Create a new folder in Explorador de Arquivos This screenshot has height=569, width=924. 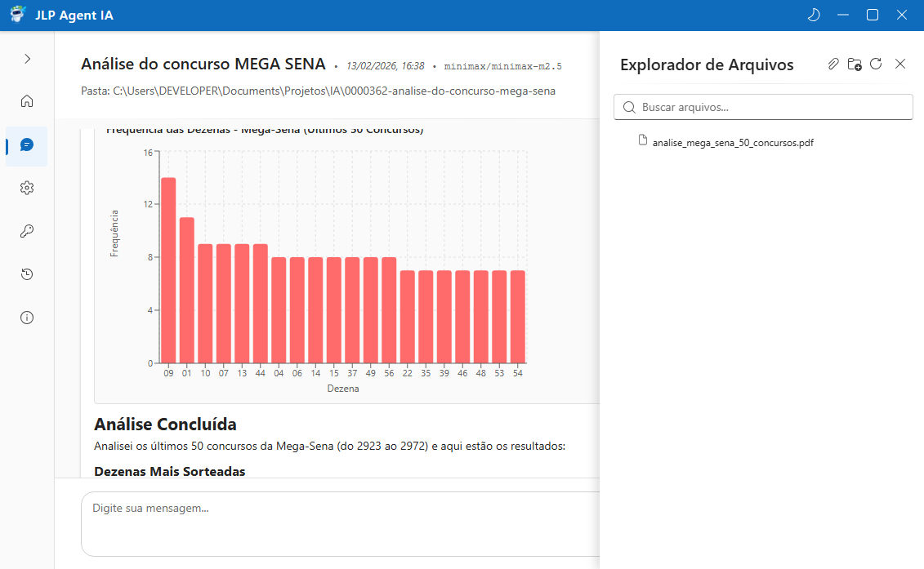[x=855, y=64]
